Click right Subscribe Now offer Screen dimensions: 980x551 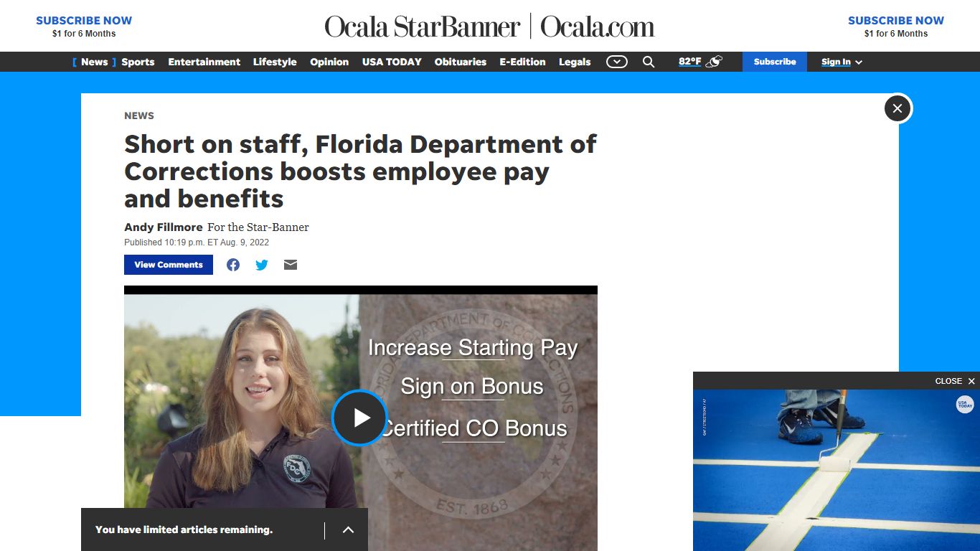[x=896, y=27]
